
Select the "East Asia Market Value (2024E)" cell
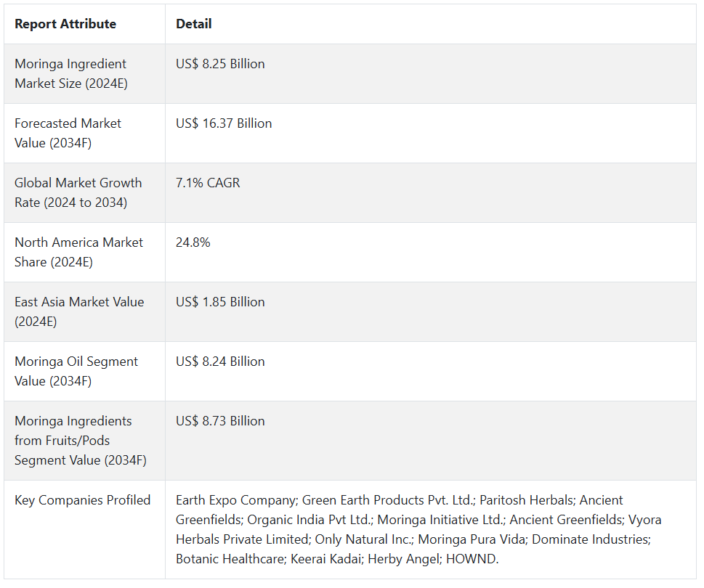click(x=79, y=311)
